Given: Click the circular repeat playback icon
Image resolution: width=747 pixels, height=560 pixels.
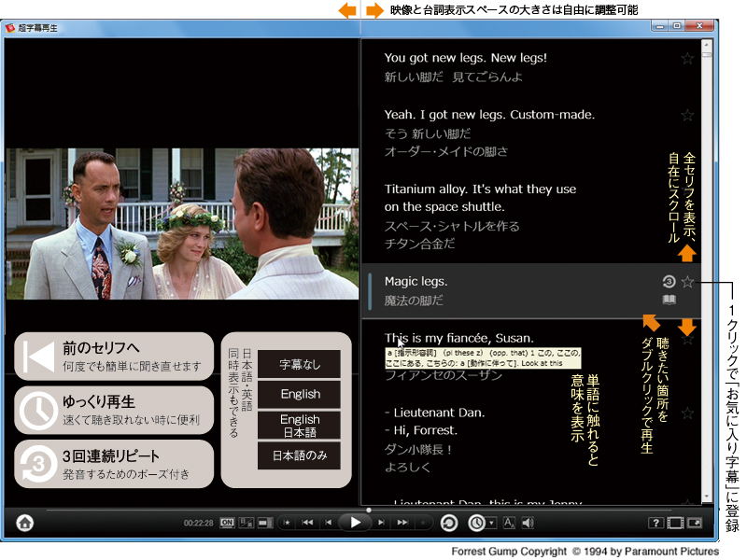Looking at the screenshot, I should click(449, 523).
